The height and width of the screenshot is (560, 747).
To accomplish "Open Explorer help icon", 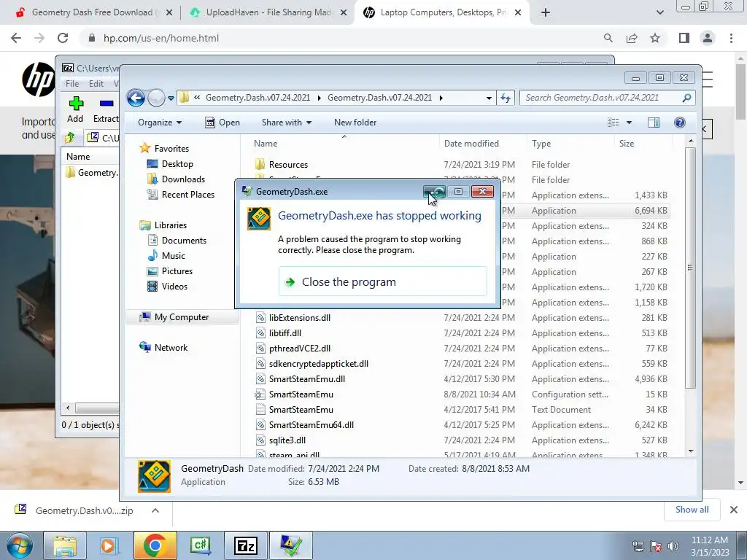I will click(x=680, y=122).
